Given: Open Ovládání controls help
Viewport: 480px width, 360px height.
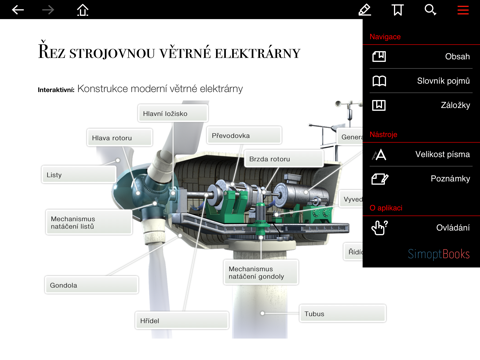Looking at the screenshot, I should point(421,228).
